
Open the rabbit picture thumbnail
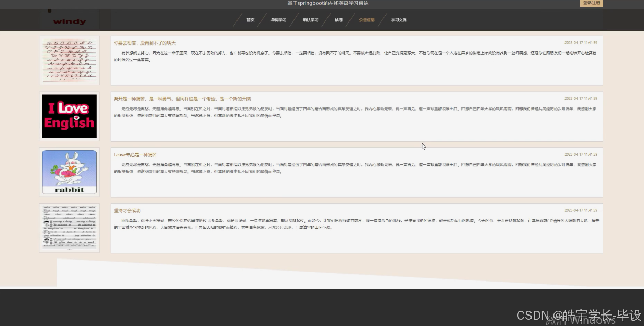[70, 172]
